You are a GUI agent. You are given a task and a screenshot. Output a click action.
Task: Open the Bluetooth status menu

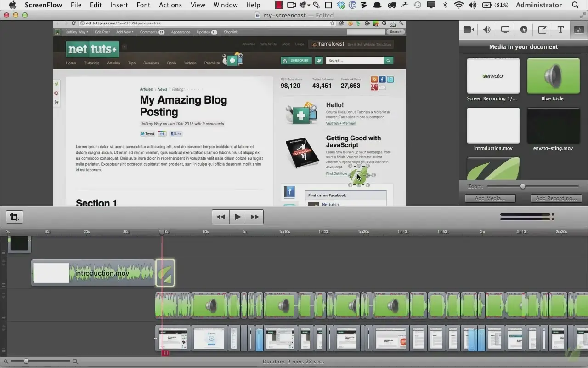tap(445, 5)
